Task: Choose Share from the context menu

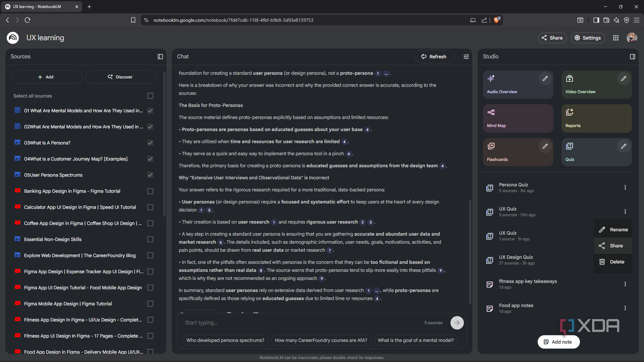Action: tap(613, 246)
